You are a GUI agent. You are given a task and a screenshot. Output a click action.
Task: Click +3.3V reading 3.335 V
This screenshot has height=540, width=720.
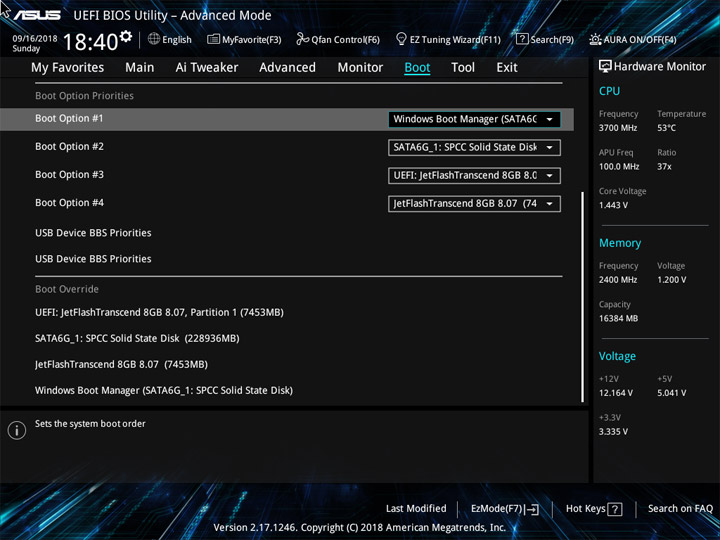point(613,432)
